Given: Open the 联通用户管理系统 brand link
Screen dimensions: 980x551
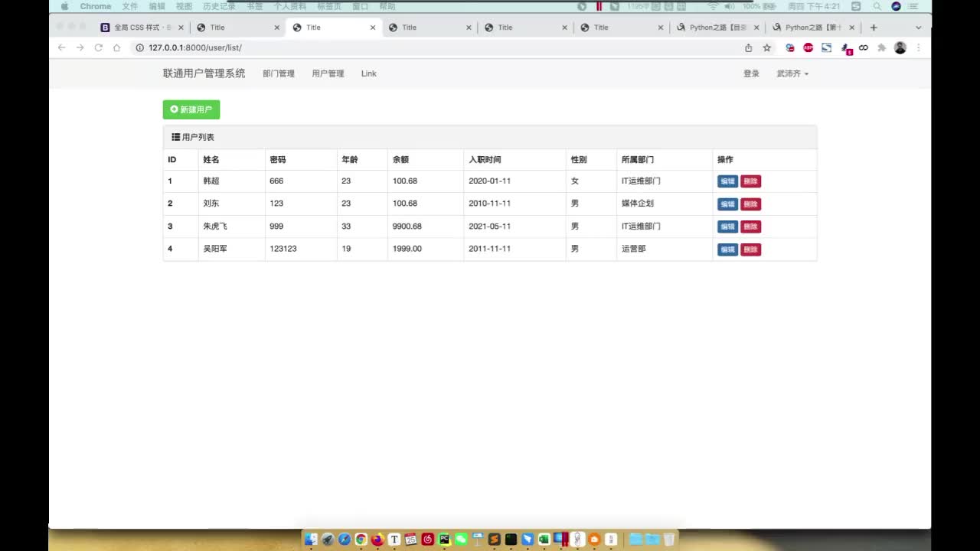Looking at the screenshot, I should tap(204, 73).
